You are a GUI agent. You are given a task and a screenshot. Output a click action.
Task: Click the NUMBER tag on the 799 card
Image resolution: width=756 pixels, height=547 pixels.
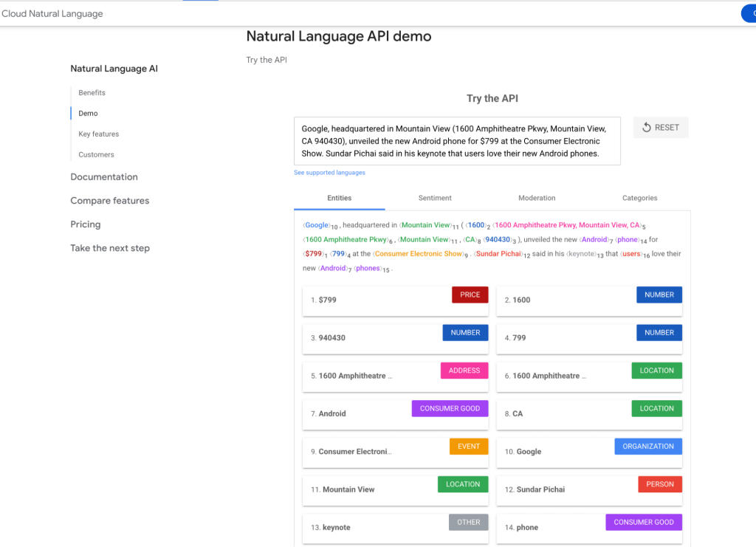[659, 333]
